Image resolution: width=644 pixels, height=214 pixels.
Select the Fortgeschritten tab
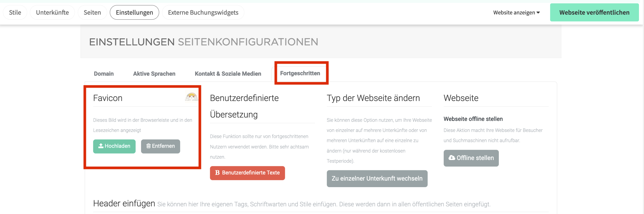click(300, 73)
